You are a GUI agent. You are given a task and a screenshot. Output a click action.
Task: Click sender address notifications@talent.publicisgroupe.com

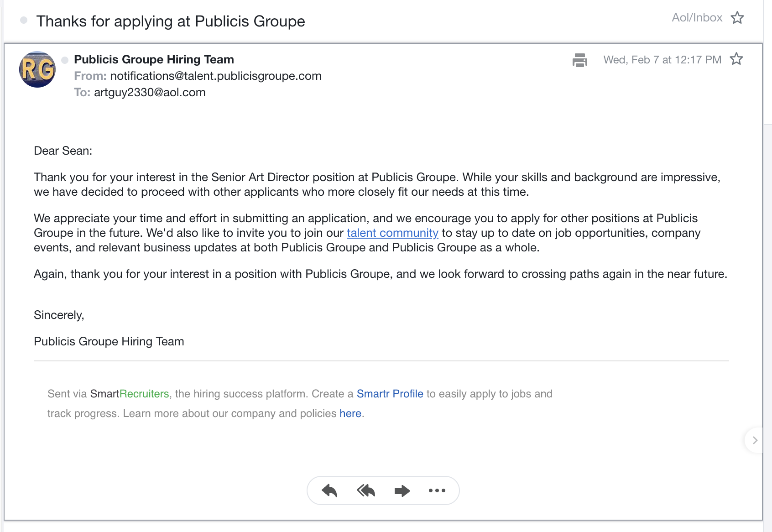tap(216, 76)
